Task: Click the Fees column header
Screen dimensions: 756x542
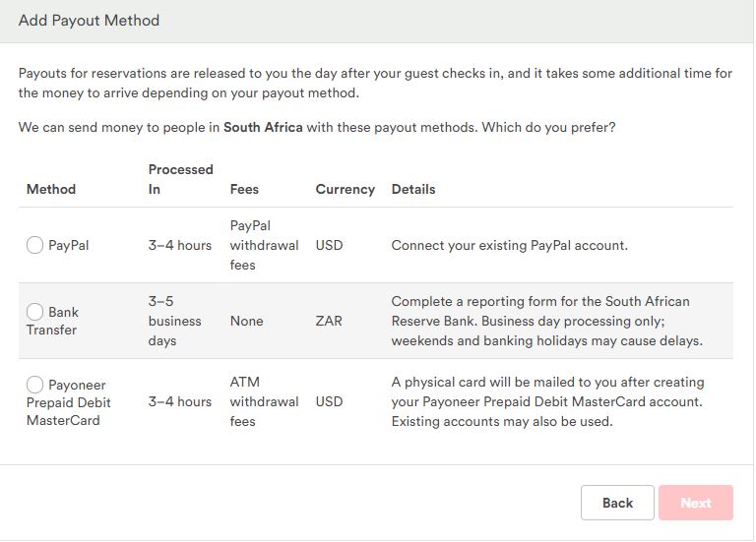Action: pyautogui.click(x=245, y=189)
